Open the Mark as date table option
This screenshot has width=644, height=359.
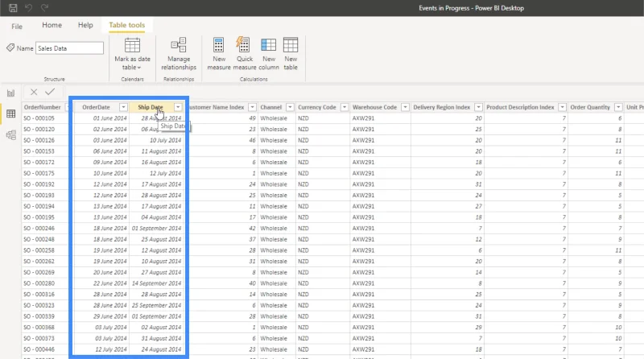pyautogui.click(x=132, y=54)
